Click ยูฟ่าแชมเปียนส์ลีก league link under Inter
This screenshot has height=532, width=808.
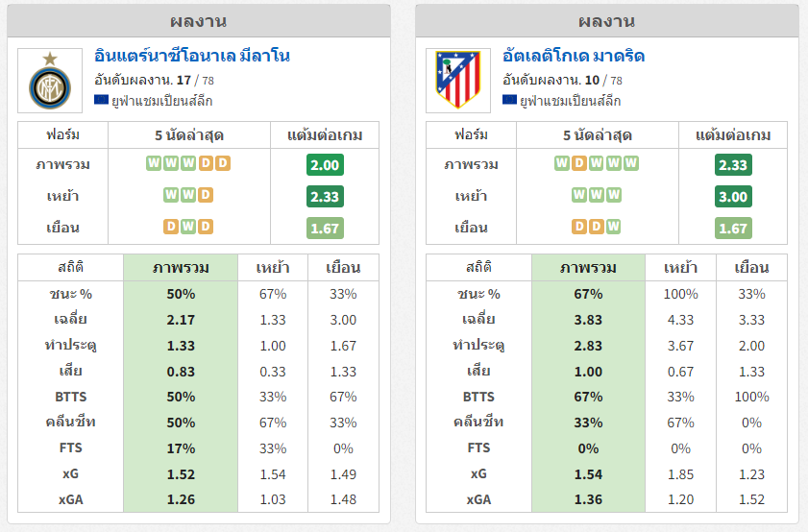(x=161, y=101)
